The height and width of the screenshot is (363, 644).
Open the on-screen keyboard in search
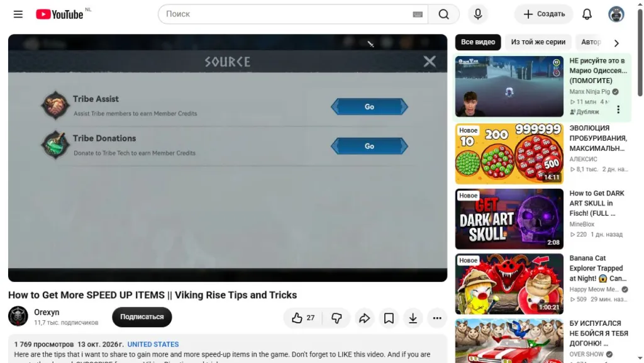pos(418,14)
